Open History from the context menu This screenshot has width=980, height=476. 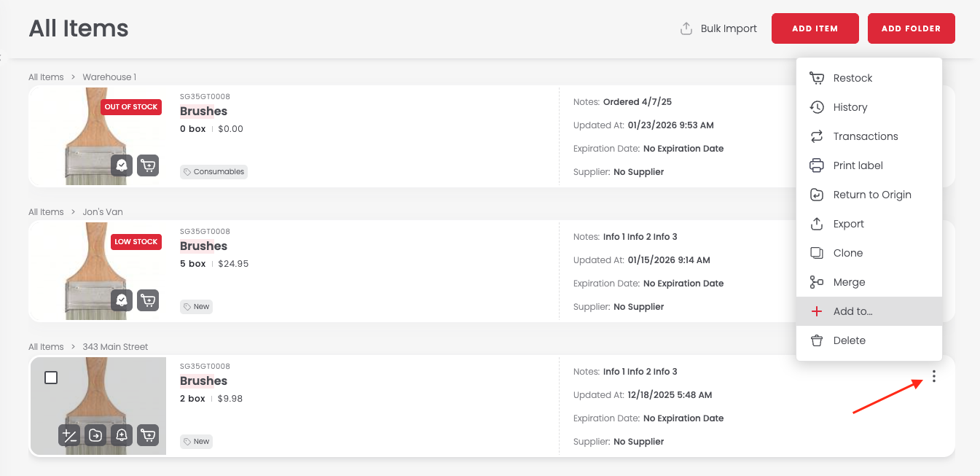click(x=850, y=107)
